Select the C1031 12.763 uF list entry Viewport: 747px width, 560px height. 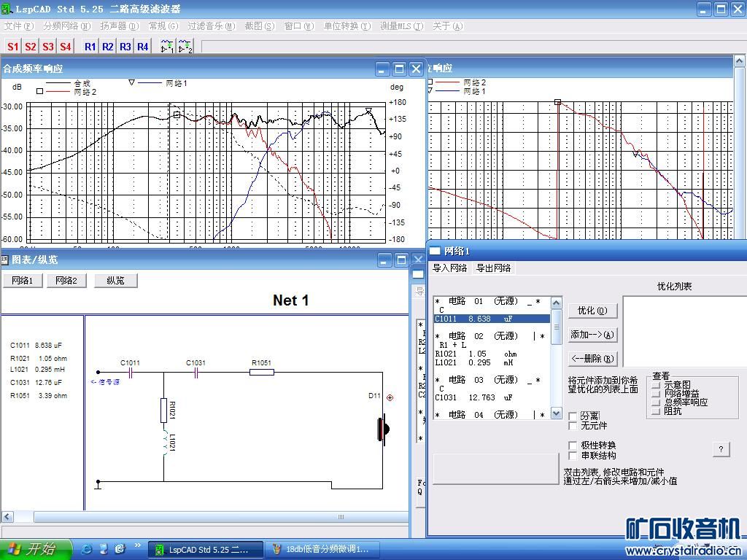click(x=474, y=397)
